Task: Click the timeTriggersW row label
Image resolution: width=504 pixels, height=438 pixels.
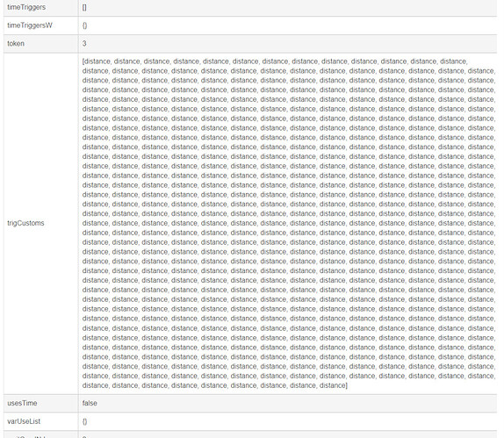Action: pyautogui.click(x=30, y=25)
